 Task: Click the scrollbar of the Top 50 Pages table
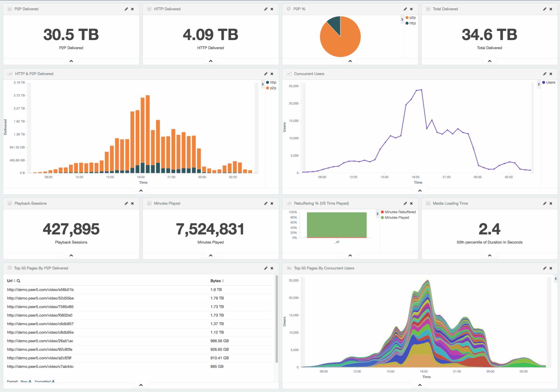[x=276, y=318]
